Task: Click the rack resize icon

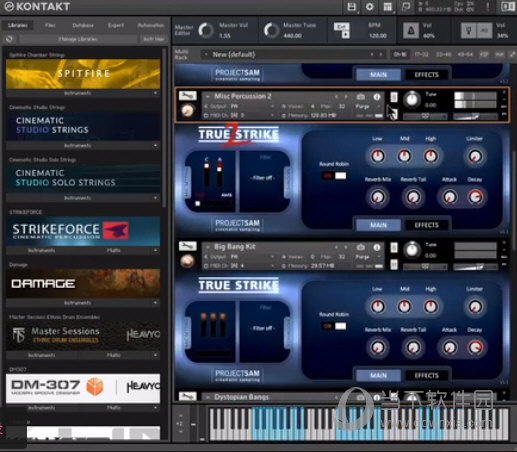Action: coord(513,54)
